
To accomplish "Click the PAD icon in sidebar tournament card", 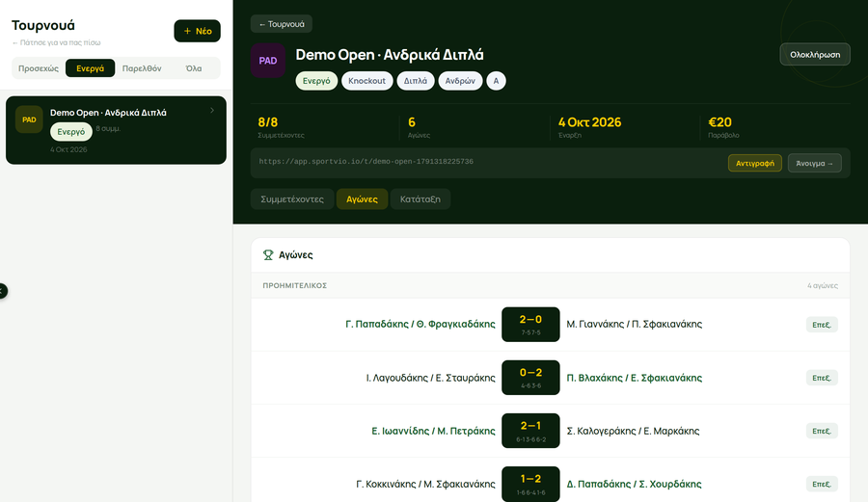I will (29, 119).
